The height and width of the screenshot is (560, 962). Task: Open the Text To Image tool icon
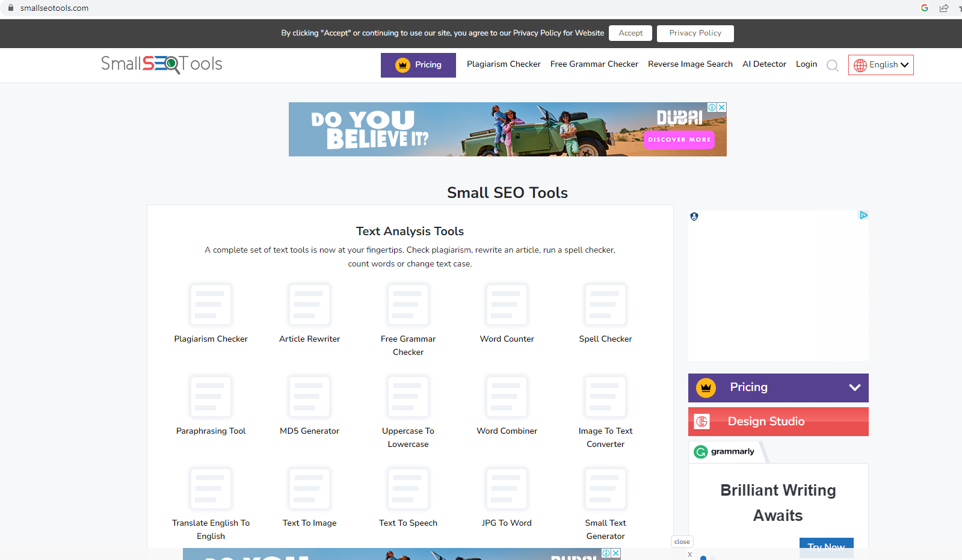309,488
